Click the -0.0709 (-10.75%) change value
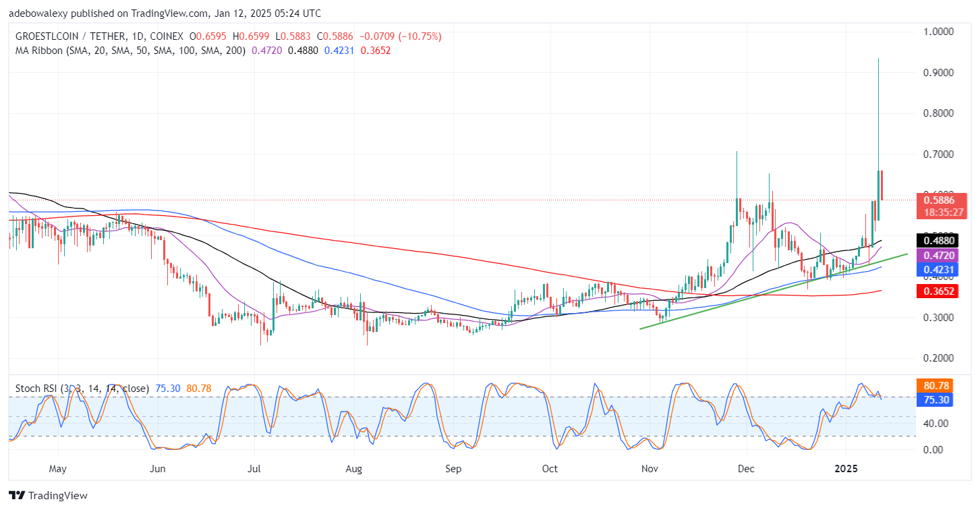The height and width of the screenshot is (510, 980). click(400, 36)
